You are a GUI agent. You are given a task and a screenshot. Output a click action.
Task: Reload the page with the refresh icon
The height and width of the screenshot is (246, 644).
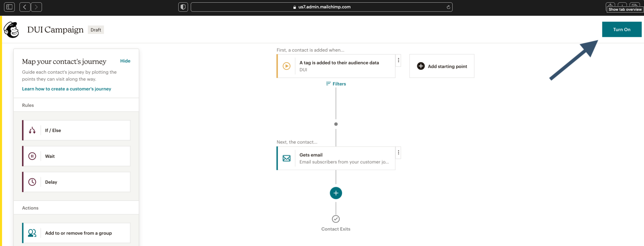(x=448, y=7)
